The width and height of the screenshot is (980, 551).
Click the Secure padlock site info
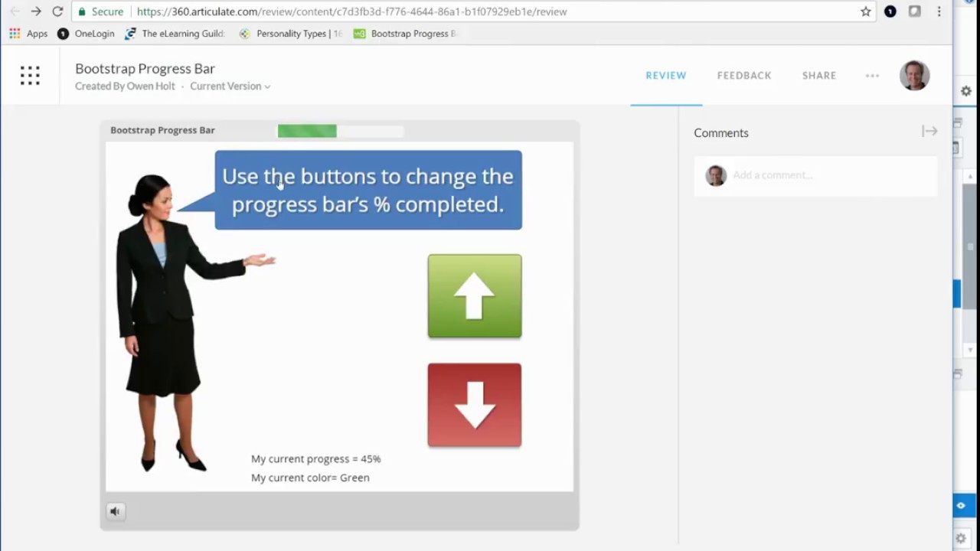[x=100, y=11]
